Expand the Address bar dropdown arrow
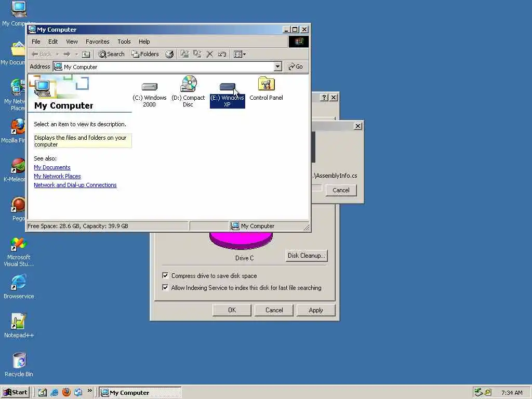532x399 pixels. [x=278, y=66]
